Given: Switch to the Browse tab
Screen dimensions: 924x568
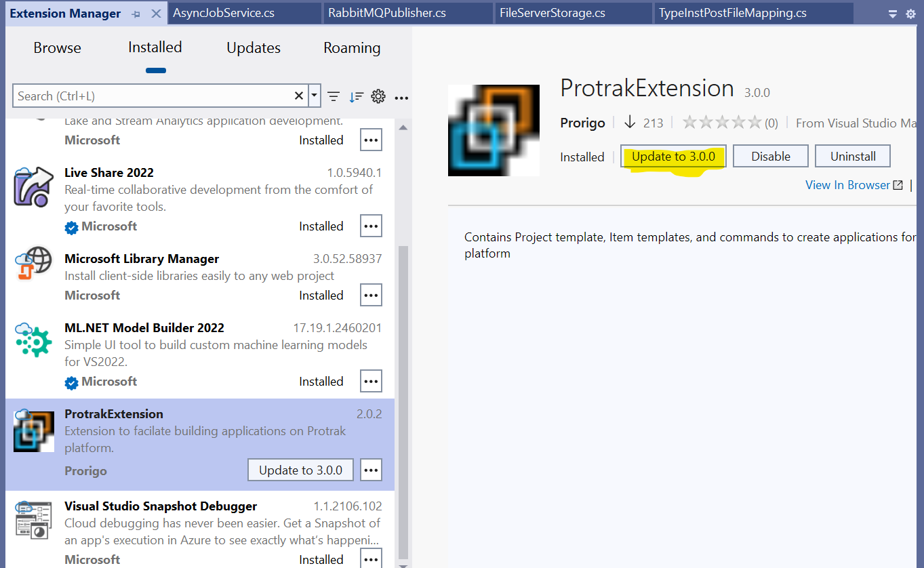Looking at the screenshot, I should [57, 47].
